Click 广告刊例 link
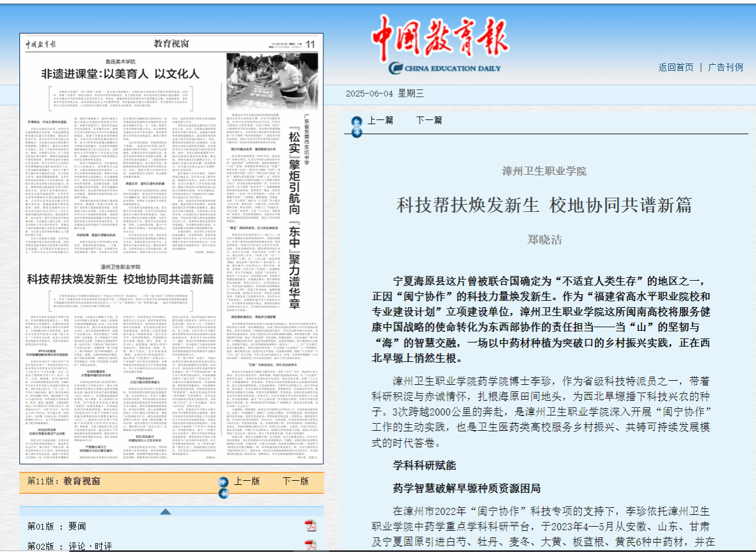 [x=725, y=67]
